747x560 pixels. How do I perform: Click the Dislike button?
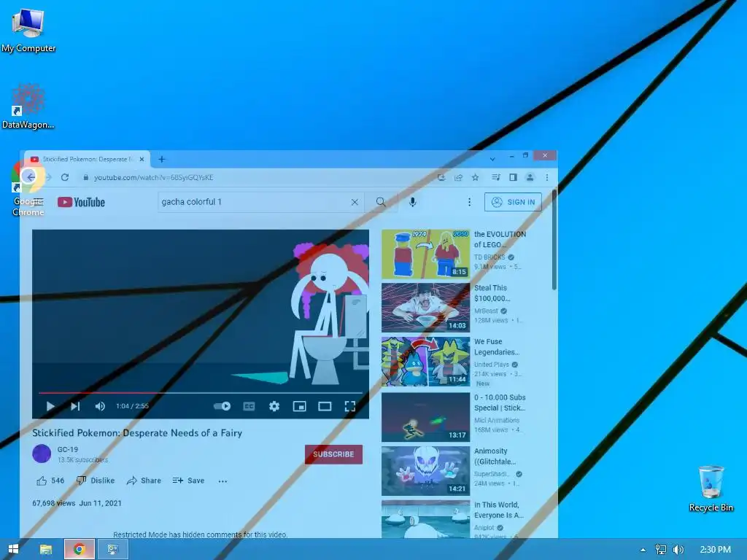(96, 481)
